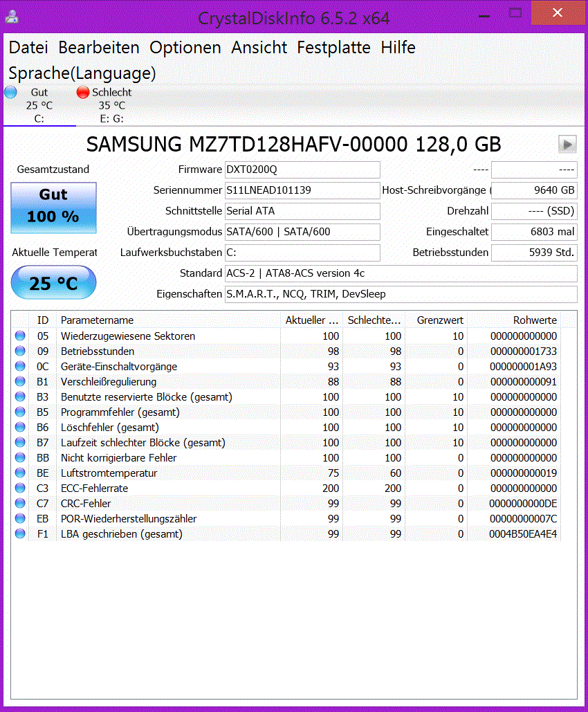The image size is (588, 712).
Task: Click the Eingeschaltet value 6803 mal
Action: (534, 232)
